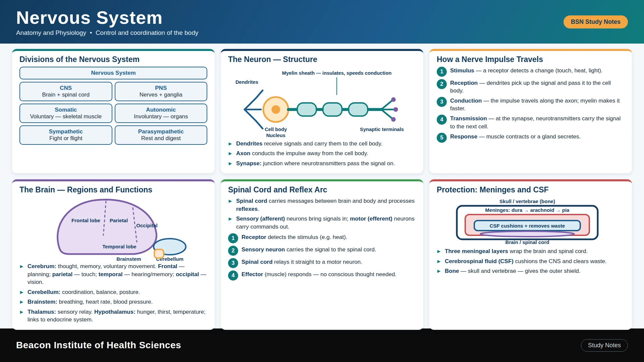Viewport: 644px width, 362px height.
Task: Select the top Nervous System box in the divisions chart
Action: click(113, 73)
